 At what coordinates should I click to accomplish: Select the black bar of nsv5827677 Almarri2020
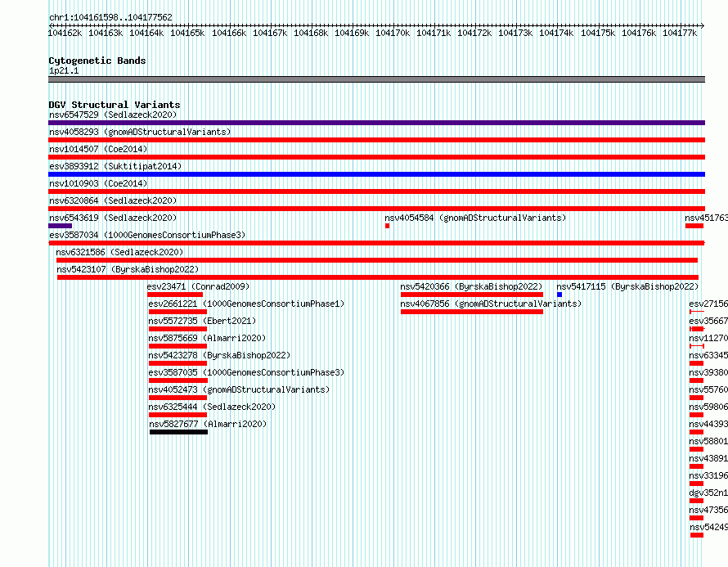tap(179, 432)
